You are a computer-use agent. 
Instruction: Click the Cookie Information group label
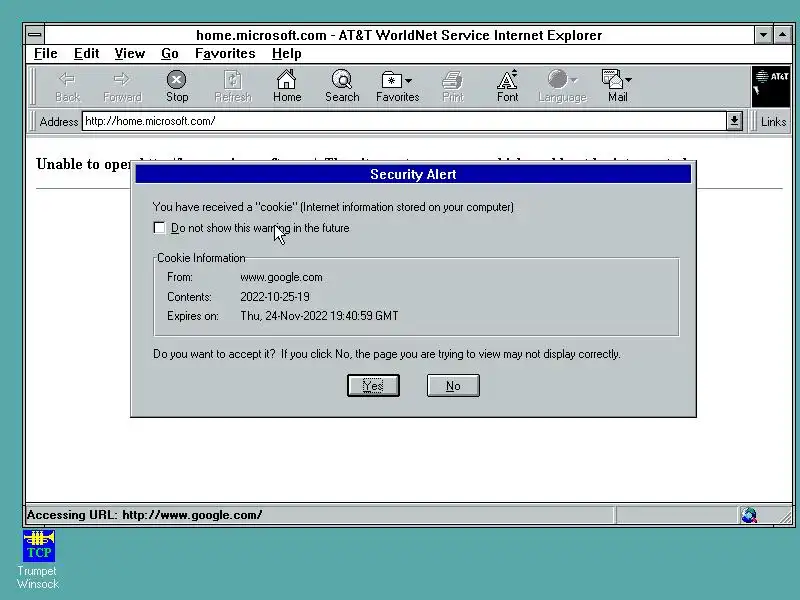tap(201, 258)
